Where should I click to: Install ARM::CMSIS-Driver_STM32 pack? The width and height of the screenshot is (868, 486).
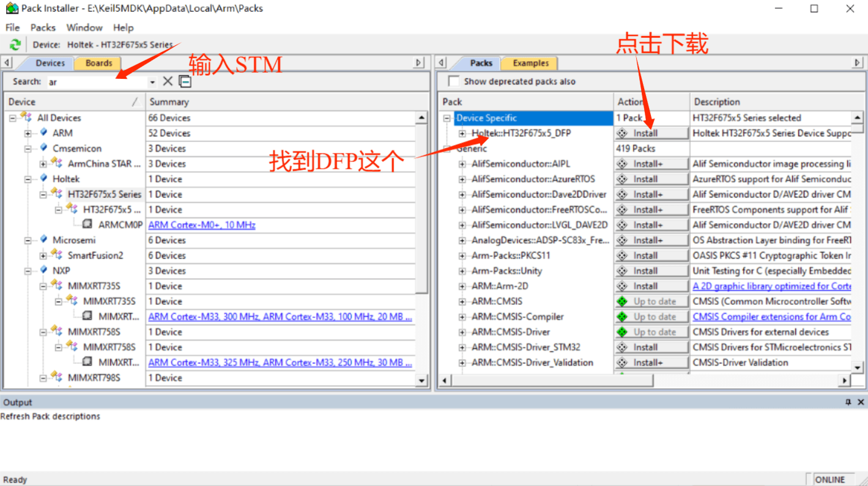(x=651, y=347)
